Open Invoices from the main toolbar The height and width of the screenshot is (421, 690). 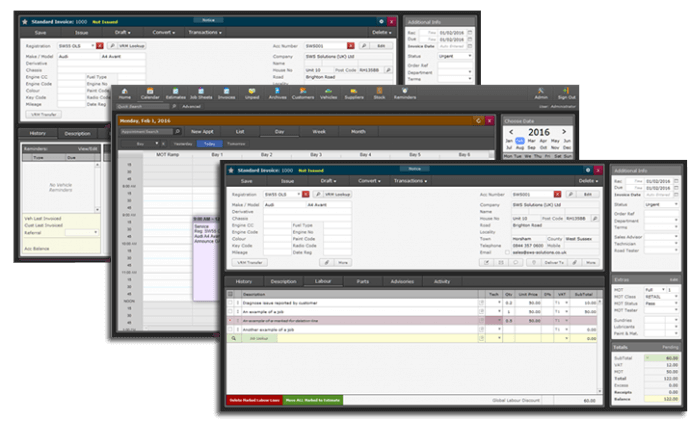pyautogui.click(x=226, y=94)
